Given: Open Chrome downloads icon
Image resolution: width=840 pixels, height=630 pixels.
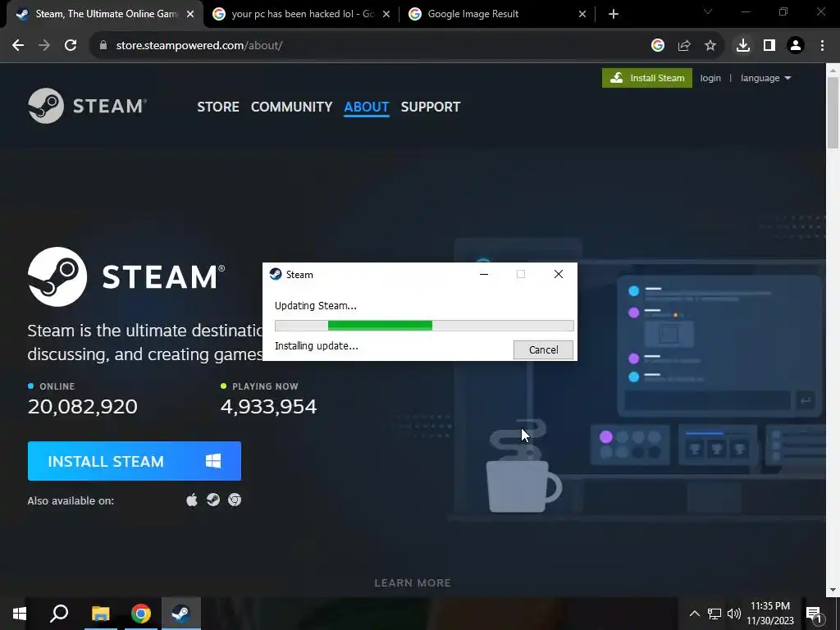Looking at the screenshot, I should pos(743,46).
